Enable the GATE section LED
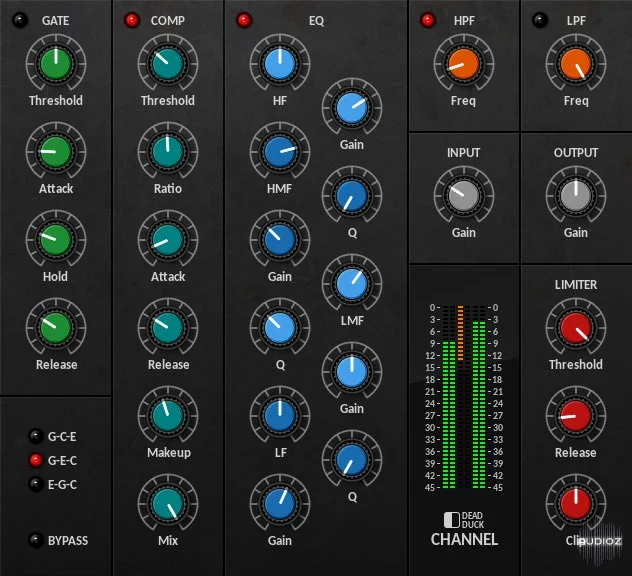The height and width of the screenshot is (576, 632). [20, 20]
